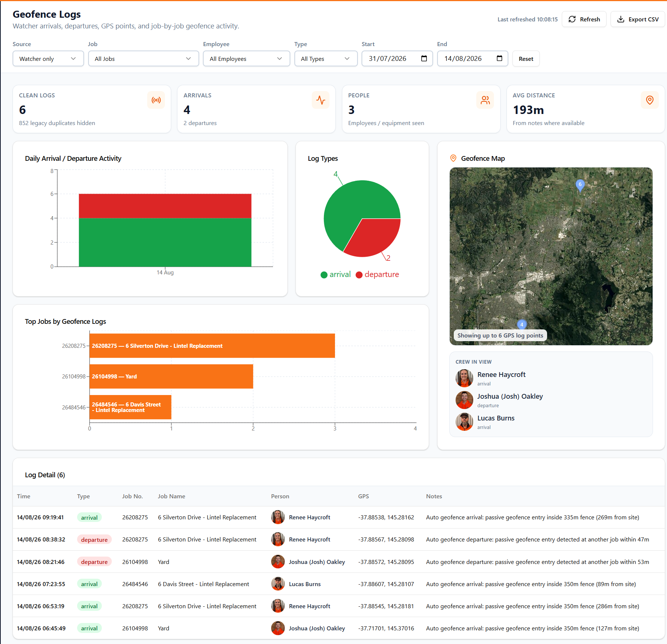Click the Refresh button
667x644 pixels.
click(x=584, y=19)
